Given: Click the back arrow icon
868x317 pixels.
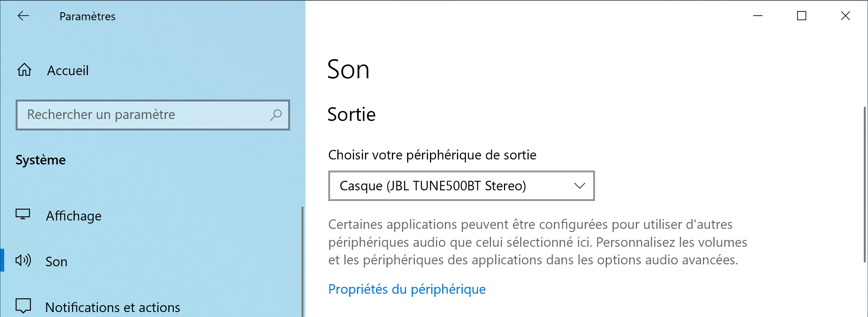Looking at the screenshot, I should [23, 16].
